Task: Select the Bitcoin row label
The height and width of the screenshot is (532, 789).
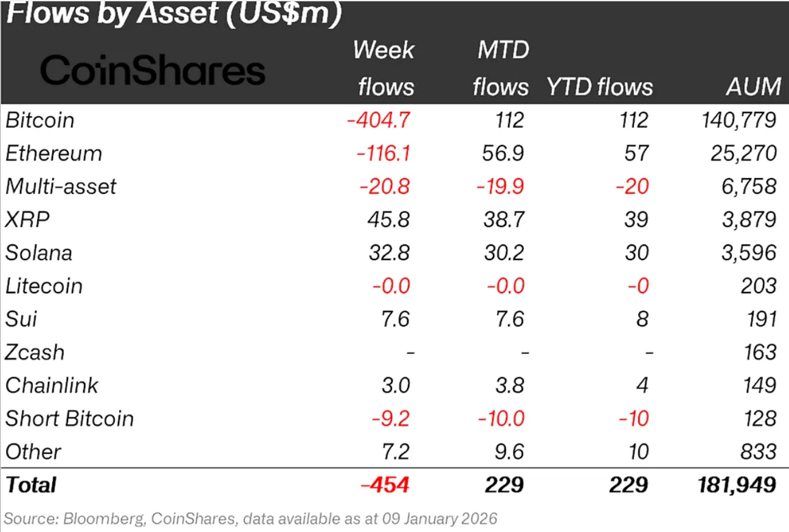Action: 40,120
